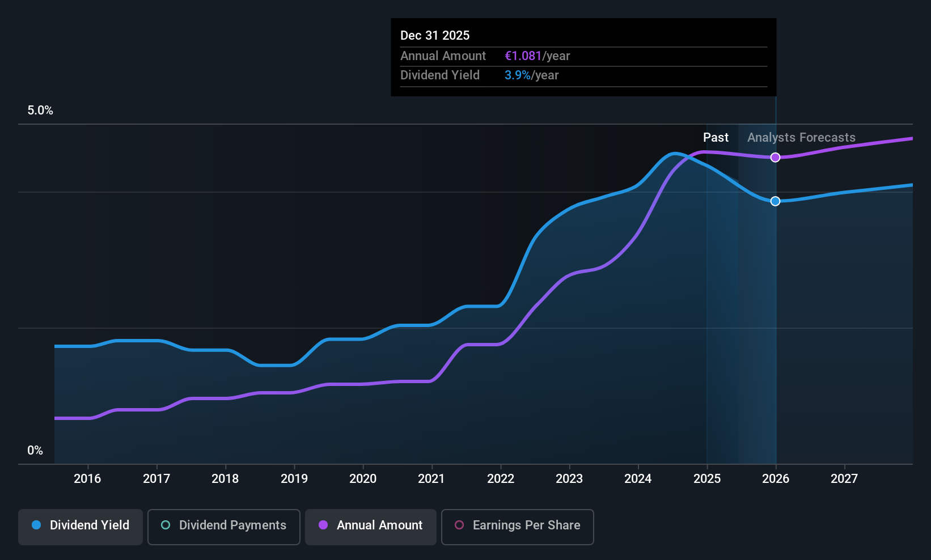
Task: Click the 2018 x-axis label
Action: click(225, 479)
